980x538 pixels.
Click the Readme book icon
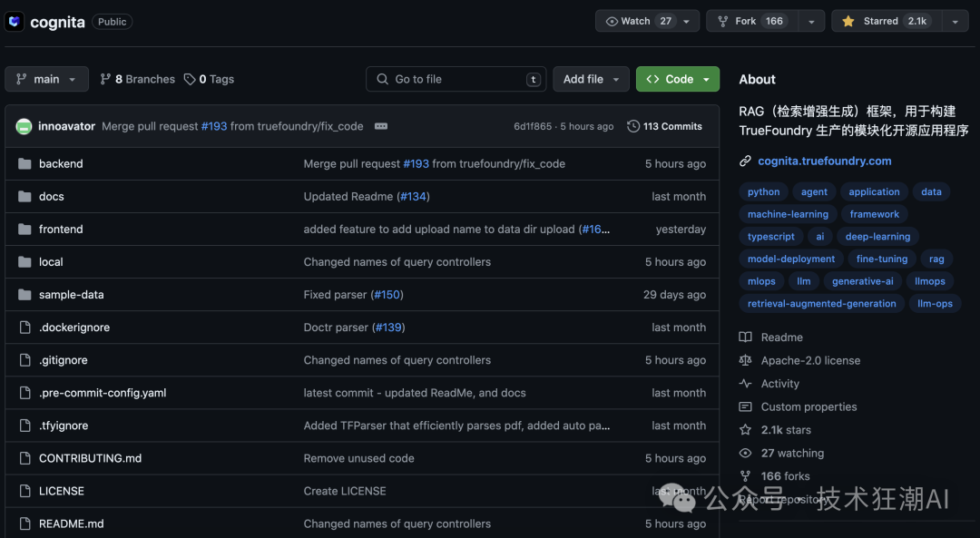tap(745, 337)
